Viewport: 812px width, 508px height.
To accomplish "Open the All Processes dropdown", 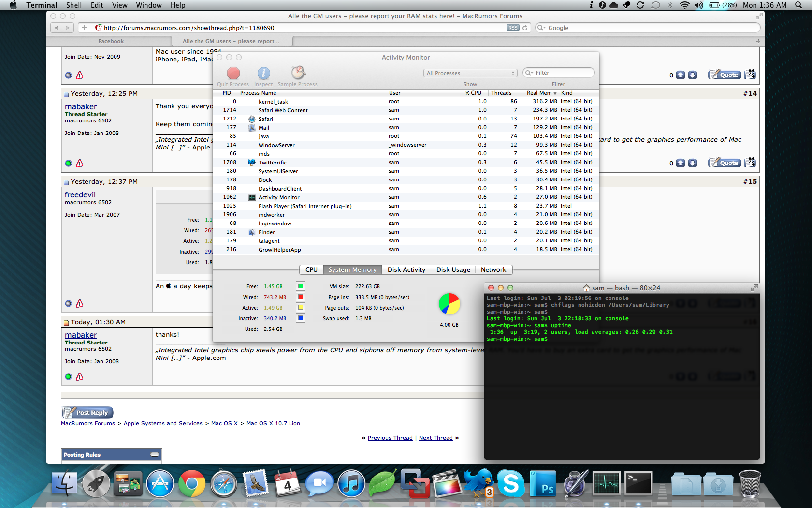I will pyautogui.click(x=471, y=73).
